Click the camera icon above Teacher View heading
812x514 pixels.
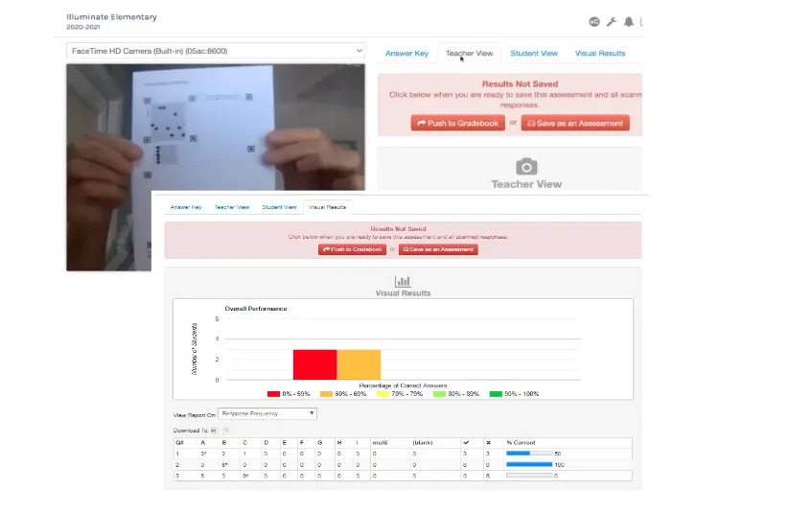click(x=526, y=167)
